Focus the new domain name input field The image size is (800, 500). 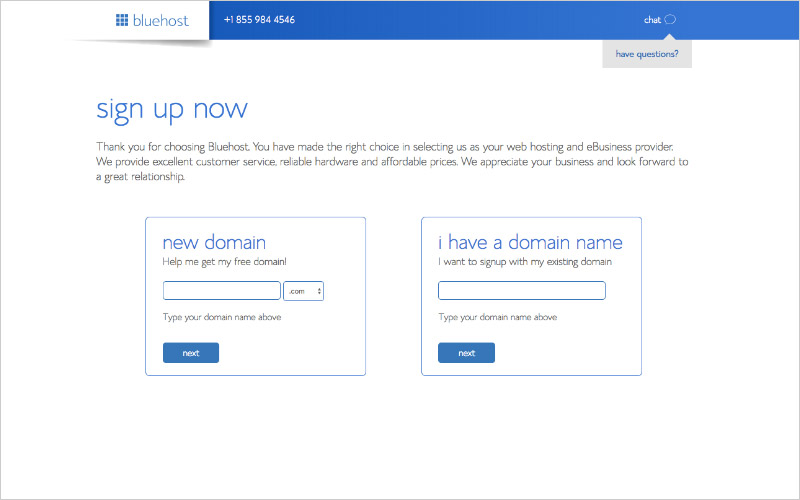tap(222, 291)
